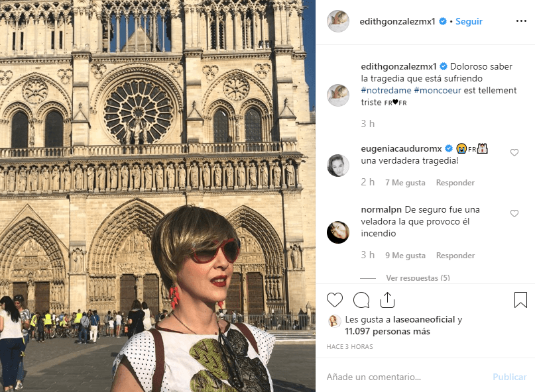Open edithgonzalezmx1's profile picture

(x=338, y=21)
